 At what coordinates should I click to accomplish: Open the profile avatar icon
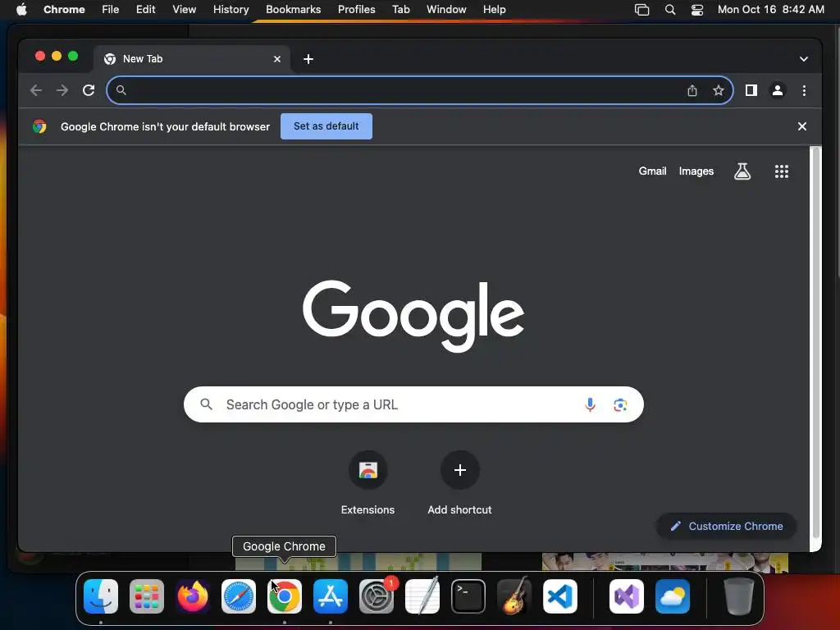pos(778,90)
